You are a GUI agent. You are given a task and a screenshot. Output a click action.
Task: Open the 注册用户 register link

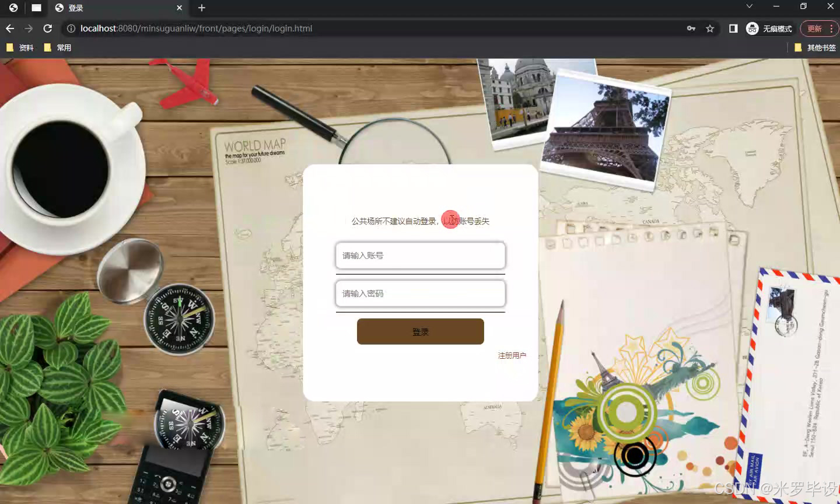point(512,355)
